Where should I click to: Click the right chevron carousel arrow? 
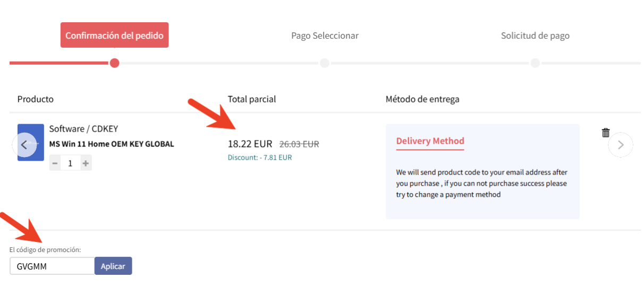coord(621,145)
